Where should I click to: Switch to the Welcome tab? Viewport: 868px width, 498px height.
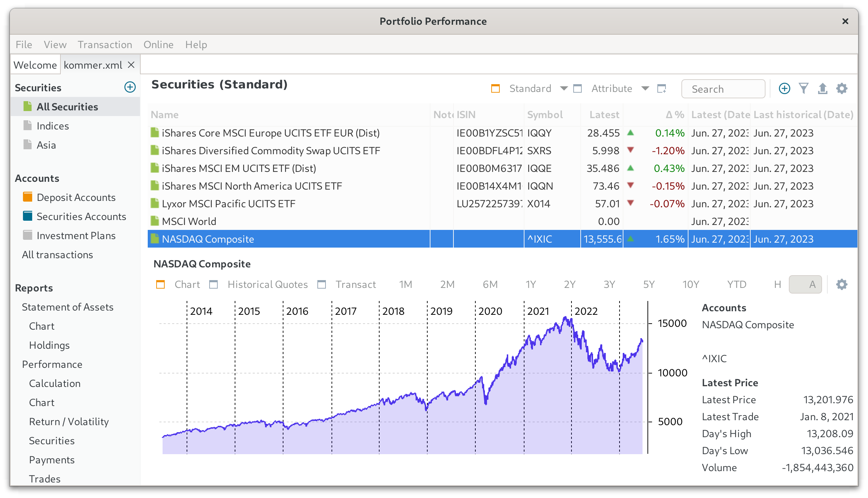(35, 65)
